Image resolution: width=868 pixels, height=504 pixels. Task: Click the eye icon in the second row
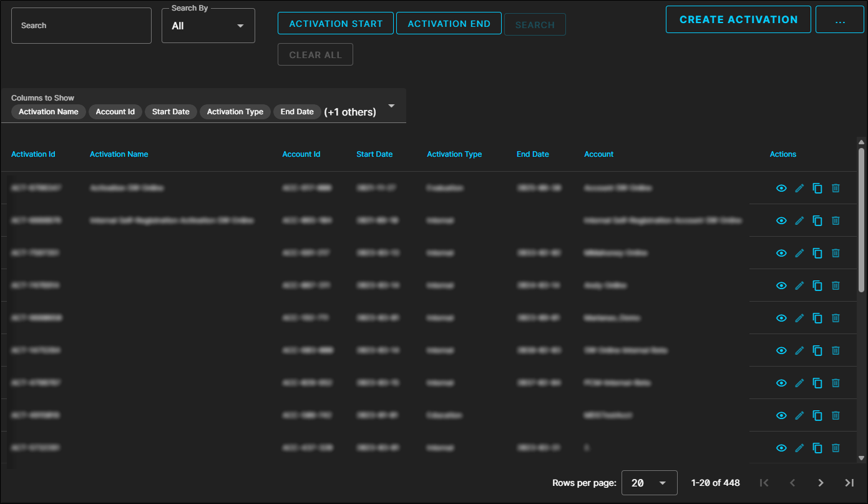781,220
